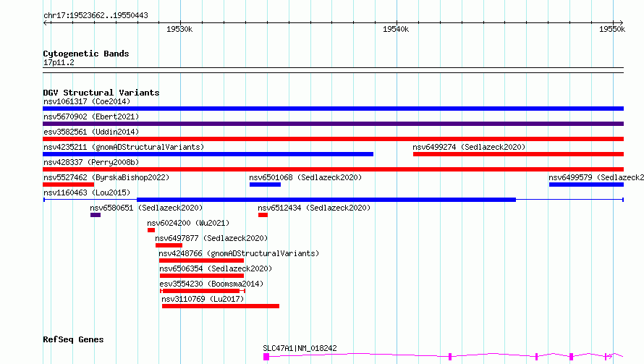Click the nsv4235211 (gnomADStructuralVariants) label
This screenshot has height=364, width=644.
coord(124,147)
